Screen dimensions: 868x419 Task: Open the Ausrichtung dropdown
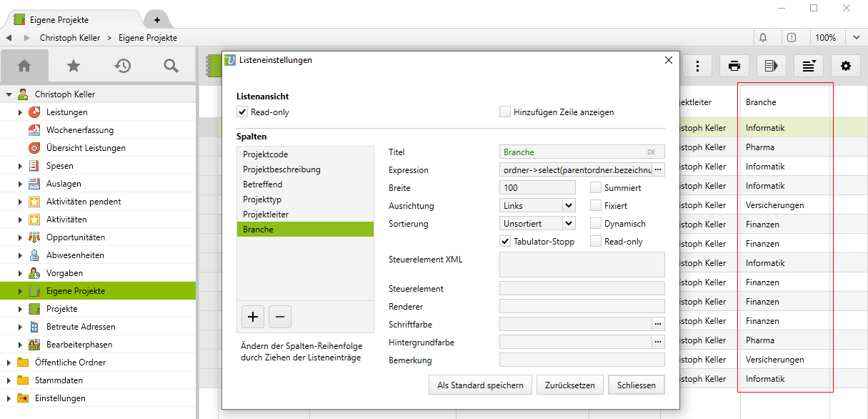[x=538, y=206]
